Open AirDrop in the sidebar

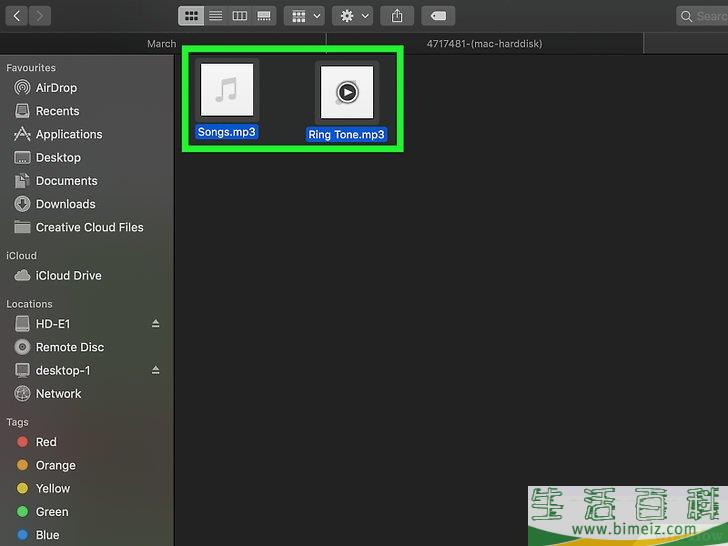[x=56, y=88]
